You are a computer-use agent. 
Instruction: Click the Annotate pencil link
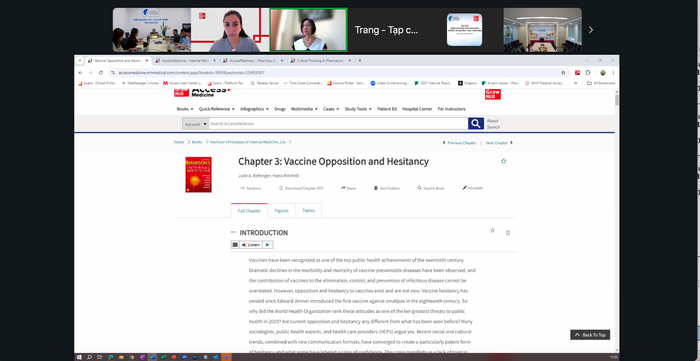472,188
